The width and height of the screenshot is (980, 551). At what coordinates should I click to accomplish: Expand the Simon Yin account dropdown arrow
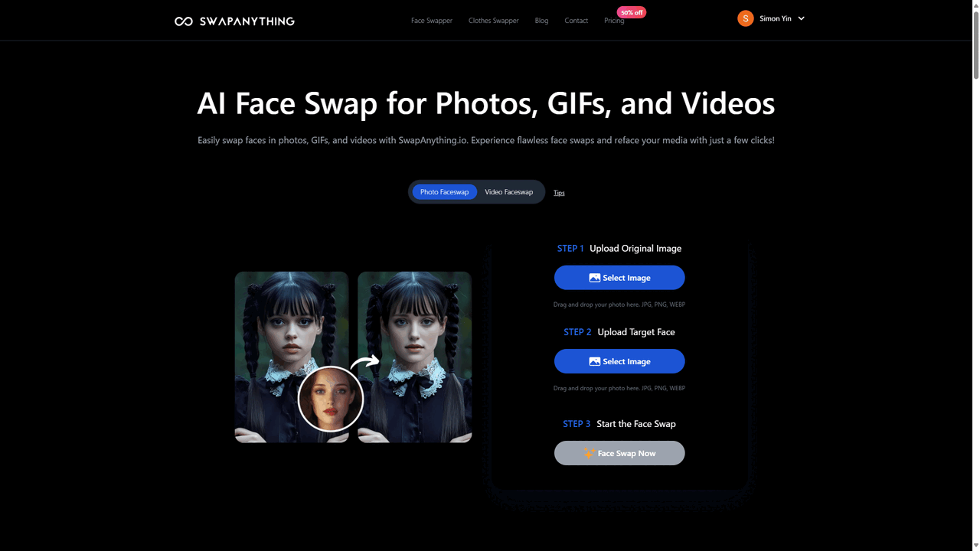801,18
